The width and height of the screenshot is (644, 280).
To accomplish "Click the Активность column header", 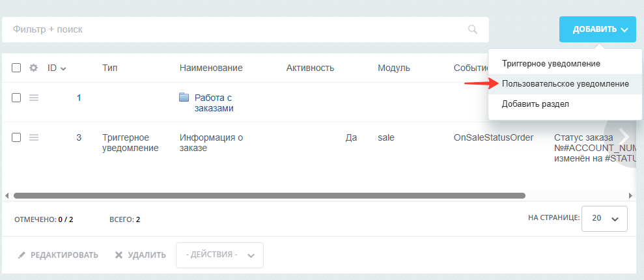I will tap(310, 68).
